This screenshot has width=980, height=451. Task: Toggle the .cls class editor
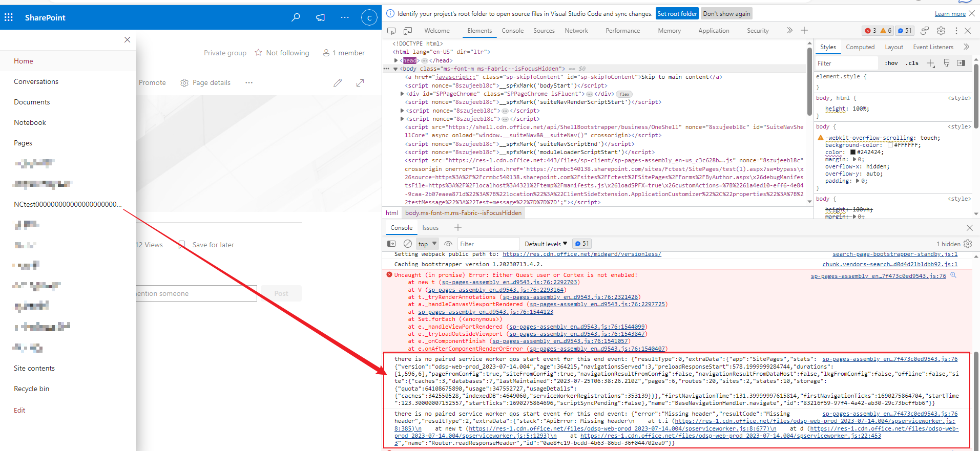pos(912,63)
